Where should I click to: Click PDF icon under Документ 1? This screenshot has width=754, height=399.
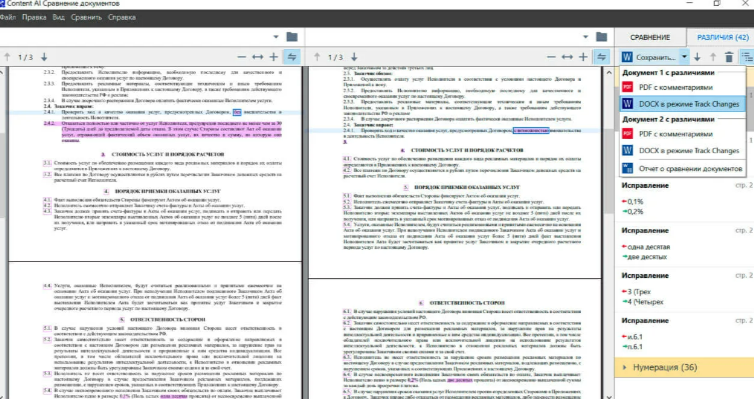tap(628, 87)
